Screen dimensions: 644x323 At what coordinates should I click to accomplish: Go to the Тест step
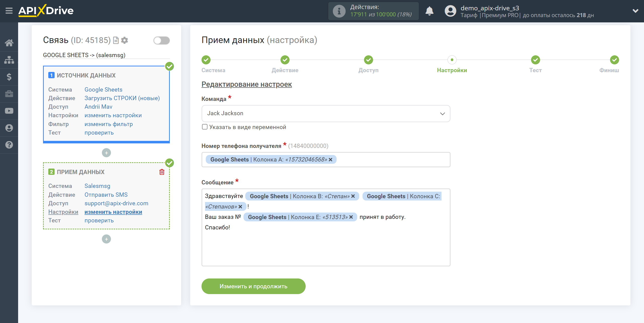pos(536,60)
